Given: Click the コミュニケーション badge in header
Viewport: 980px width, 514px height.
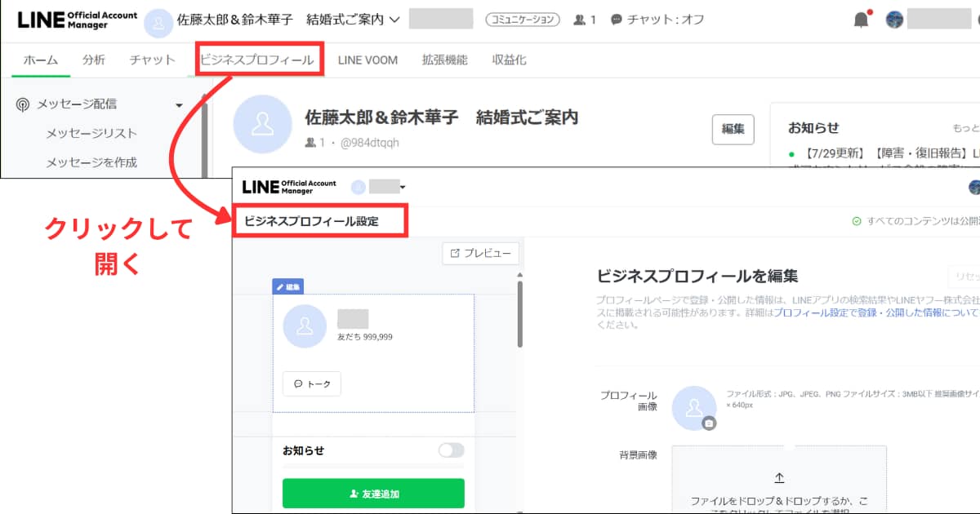Looking at the screenshot, I should [523, 20].
